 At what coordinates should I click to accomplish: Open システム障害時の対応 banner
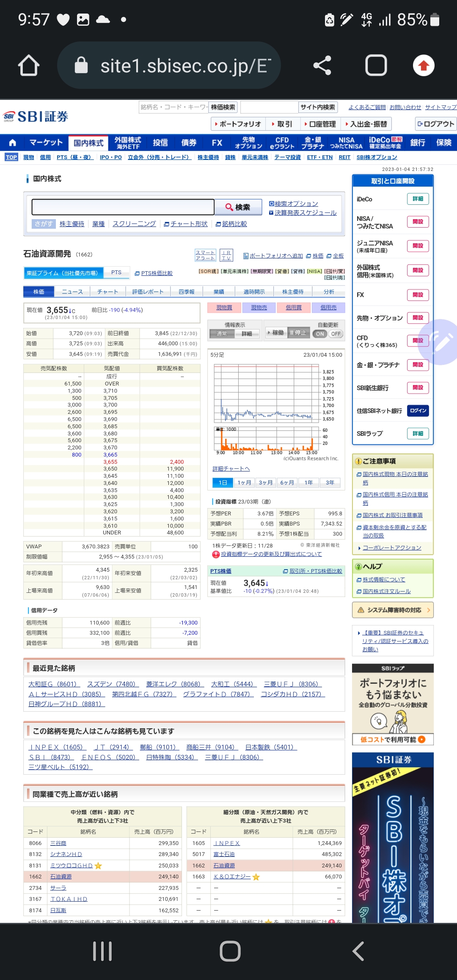[x=393, y=610]
